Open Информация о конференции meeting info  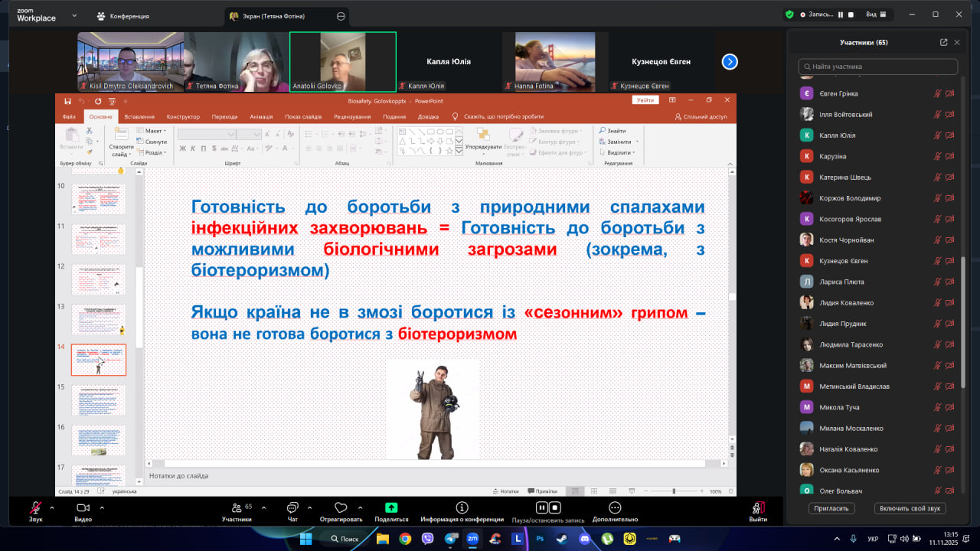click(462, 507)
